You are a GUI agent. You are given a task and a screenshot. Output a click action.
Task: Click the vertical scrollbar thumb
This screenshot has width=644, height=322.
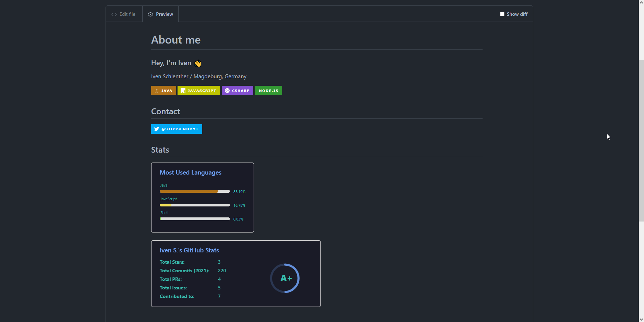(x=641, y=141)
